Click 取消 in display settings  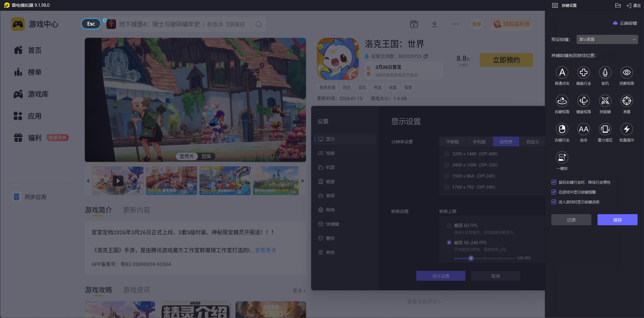point(495,276)
